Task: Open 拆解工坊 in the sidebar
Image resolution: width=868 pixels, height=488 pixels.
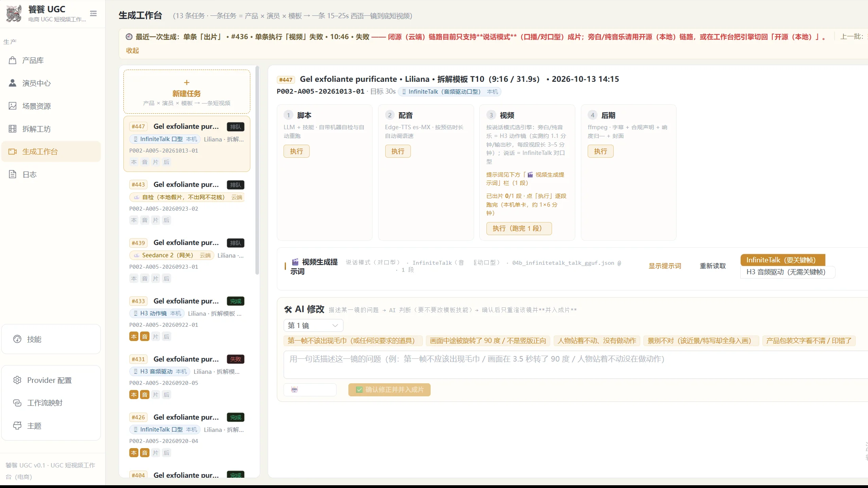Action: coord(51,129)
